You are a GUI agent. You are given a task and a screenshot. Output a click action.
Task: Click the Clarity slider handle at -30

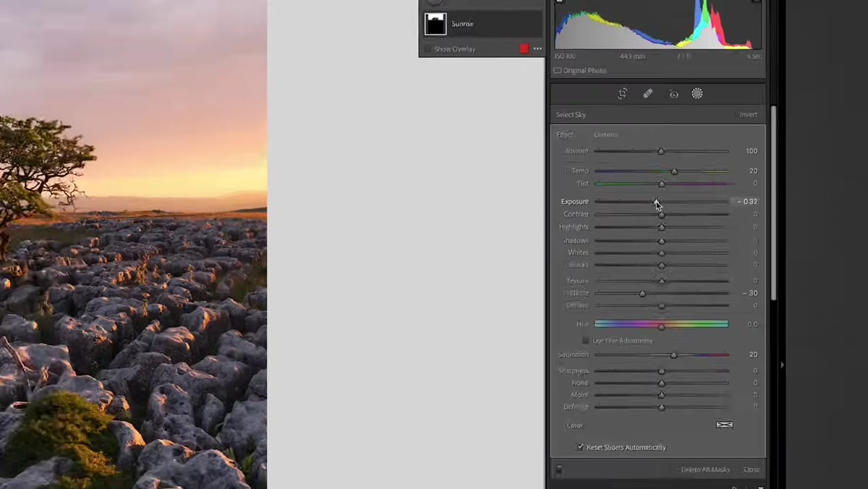(x=642, y=294)
